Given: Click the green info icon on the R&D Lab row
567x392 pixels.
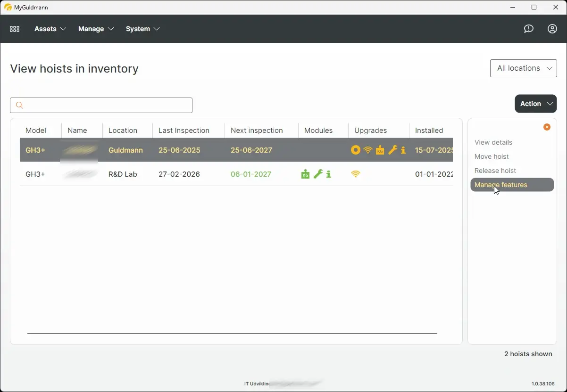Looking at the screenshot, I should click(329, 174).
